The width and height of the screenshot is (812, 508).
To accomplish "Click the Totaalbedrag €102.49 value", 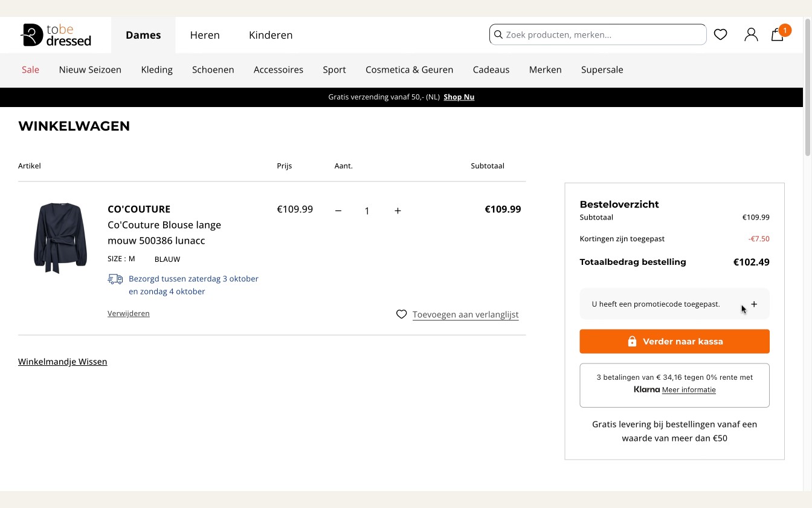I will click(751, 262).
